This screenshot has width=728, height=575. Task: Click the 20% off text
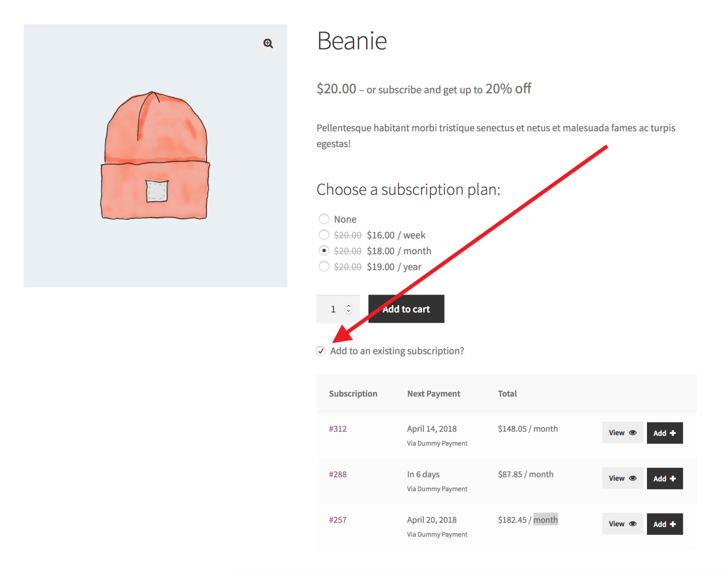(508, 89)
